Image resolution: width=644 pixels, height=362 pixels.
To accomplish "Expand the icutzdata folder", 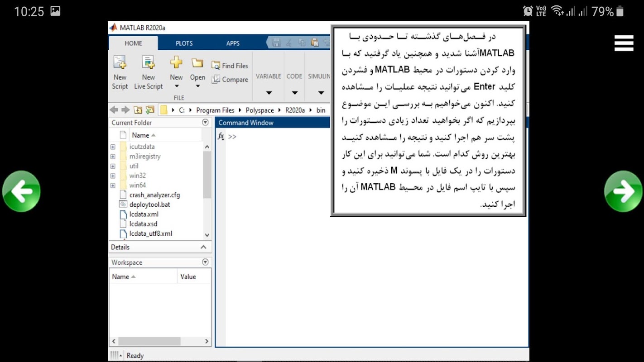I will pos(113,147).
